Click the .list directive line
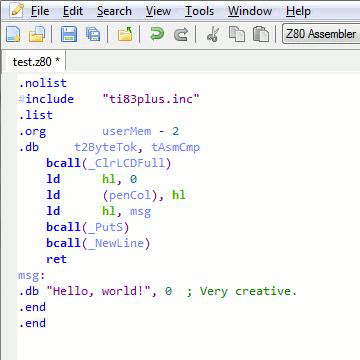The image size is (360, 360). [36, 115]
